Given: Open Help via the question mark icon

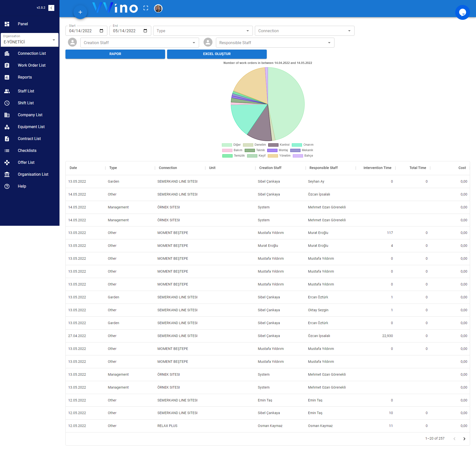Looking at the screenshot, I should [7, 186].
